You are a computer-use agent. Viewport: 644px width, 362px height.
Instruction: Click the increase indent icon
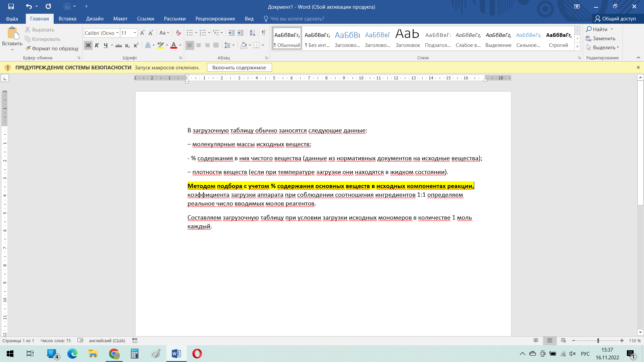[240, 33]
